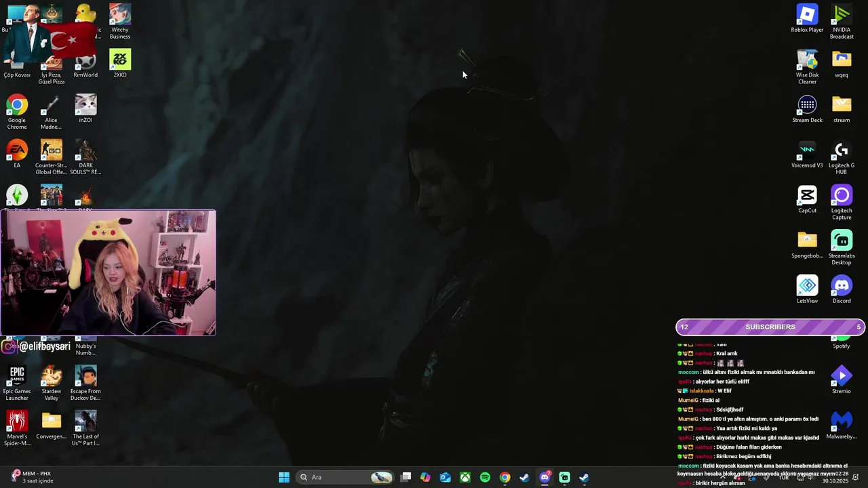The height and width of the screenshot is (488, 868).
Task: Launch NVIDIA Broadcast from desktop
Action: coord(842,22)
